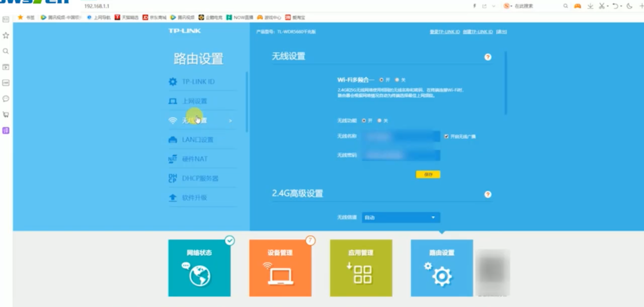Image resolution: width=644 pixels, height=307 pixels.
Task: Click the 创建TP-LINK ID link
Action: tap(478, 32)
